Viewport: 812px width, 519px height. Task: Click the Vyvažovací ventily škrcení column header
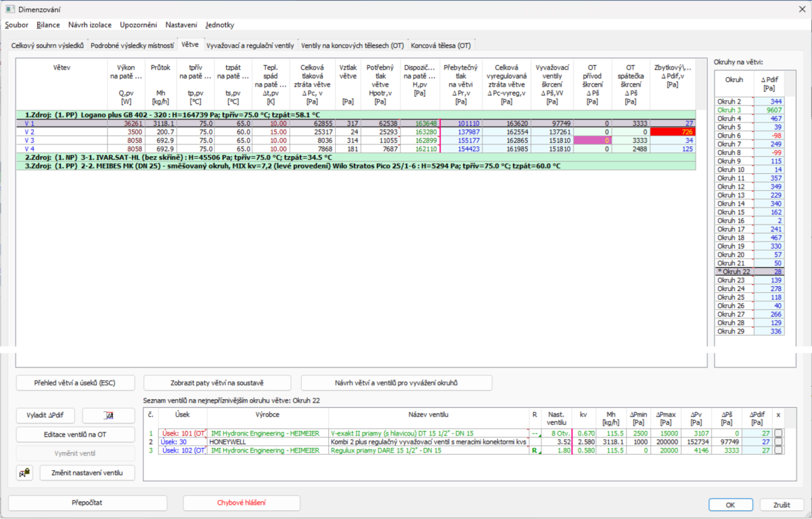[552, 85]
